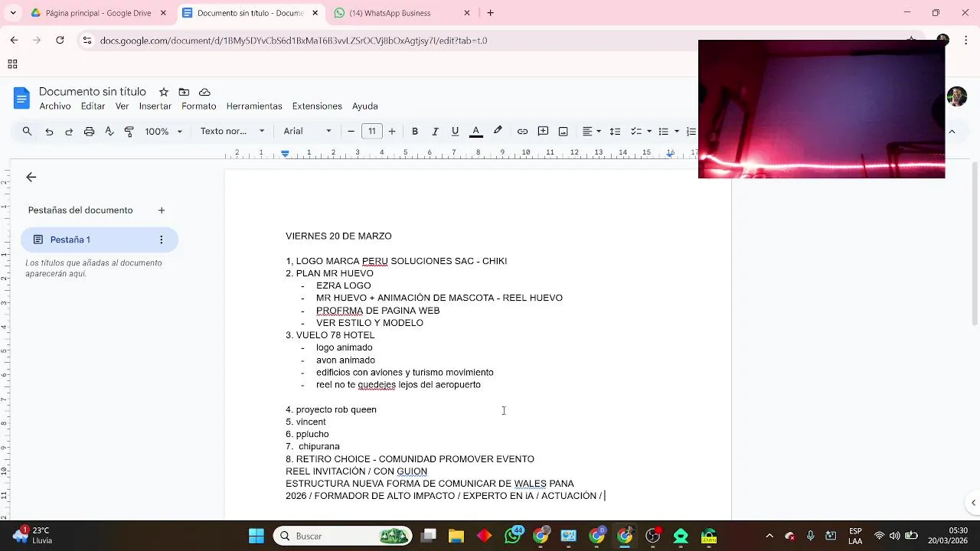Open the highlight color picker

(x=498, y=132)
